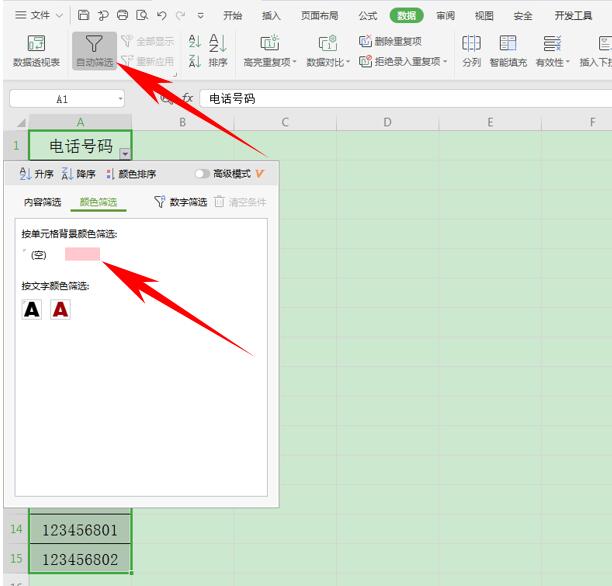Viewport: 612px width, 586px height.
Task: Expand the Name Box A1 dropdown arrow
Action: pyautogui.click(x=120, y=99)
